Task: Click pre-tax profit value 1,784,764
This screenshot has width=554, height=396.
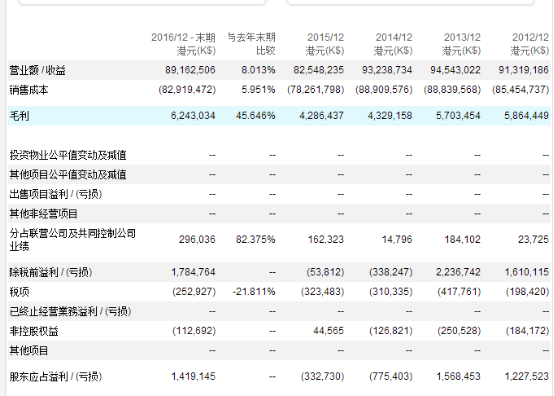Action: point(193,272)
